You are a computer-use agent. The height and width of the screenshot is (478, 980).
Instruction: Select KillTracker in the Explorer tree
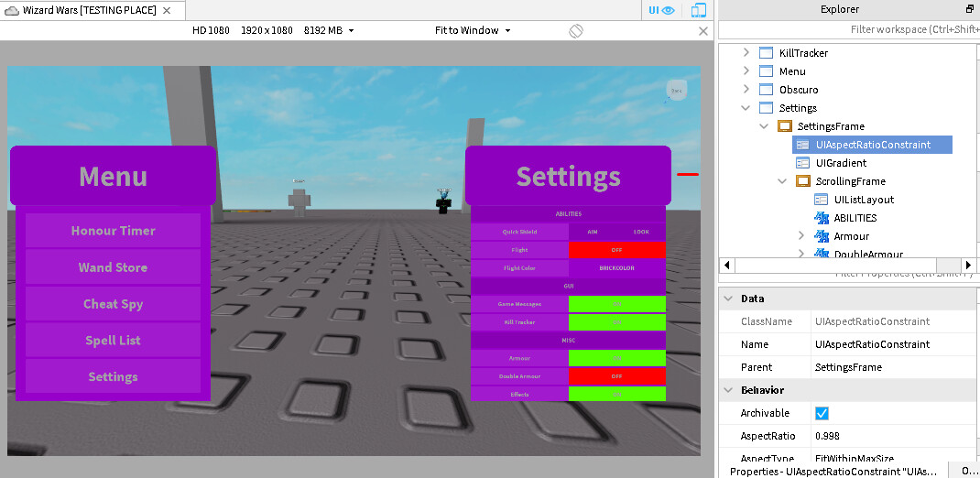click(803, 53)
